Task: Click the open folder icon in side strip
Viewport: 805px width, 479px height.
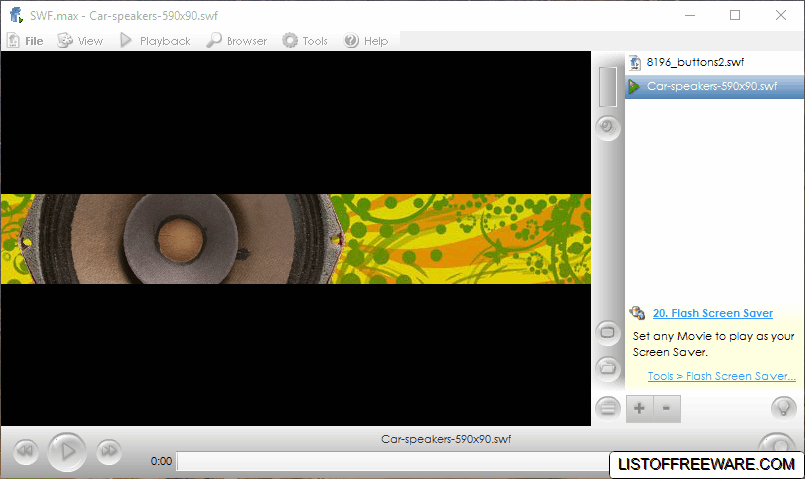Action: 608,368
